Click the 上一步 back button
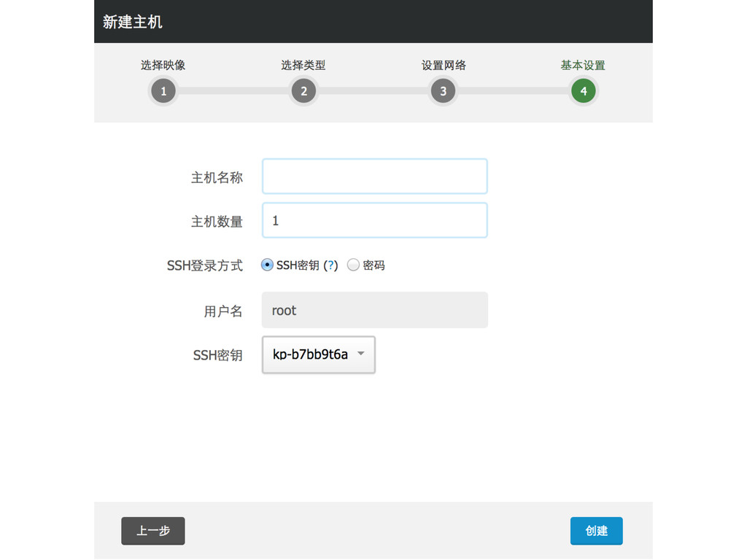 click(x=153, y=531)
